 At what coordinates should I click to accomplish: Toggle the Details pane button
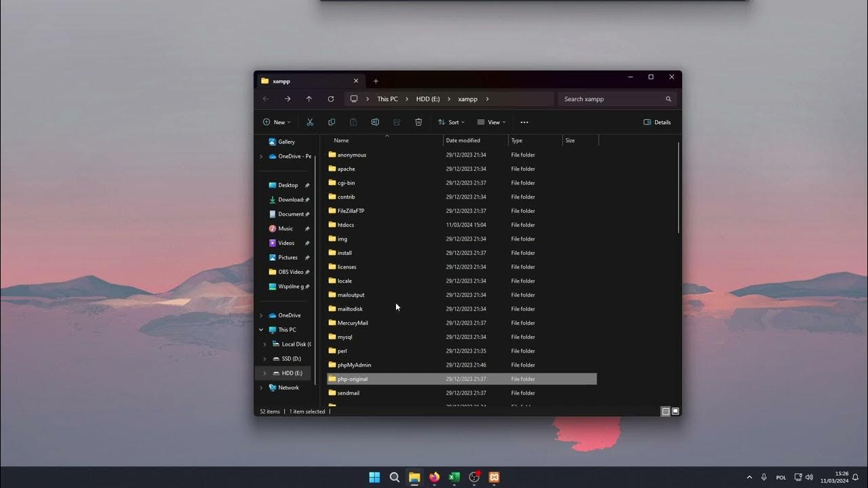pyautogui.click(x=657, y=122)
